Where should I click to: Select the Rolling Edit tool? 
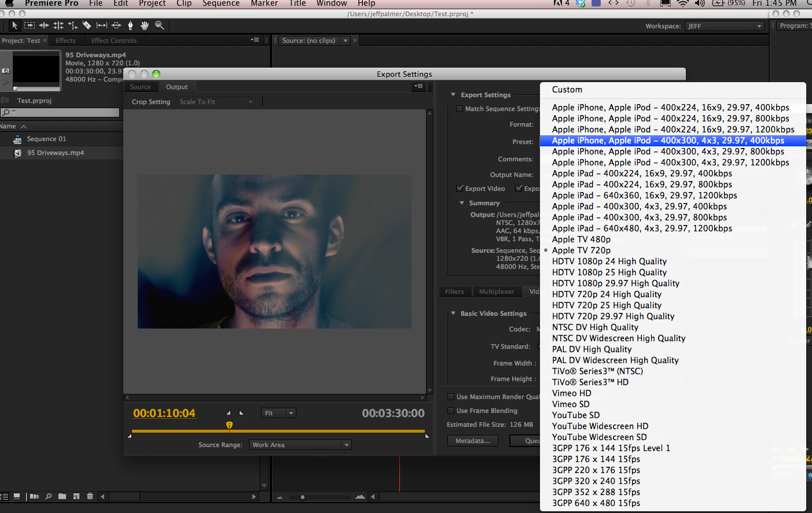pyautogui.click(x=58, y=25)
